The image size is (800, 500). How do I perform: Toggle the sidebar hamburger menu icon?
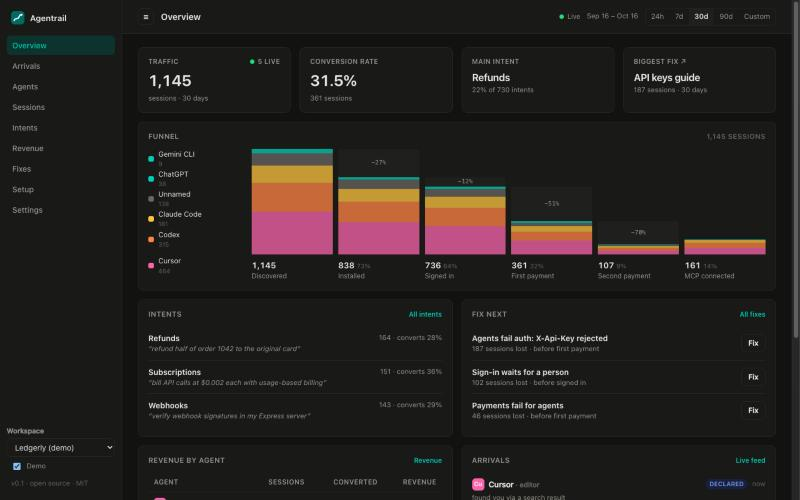click(146, 17)
